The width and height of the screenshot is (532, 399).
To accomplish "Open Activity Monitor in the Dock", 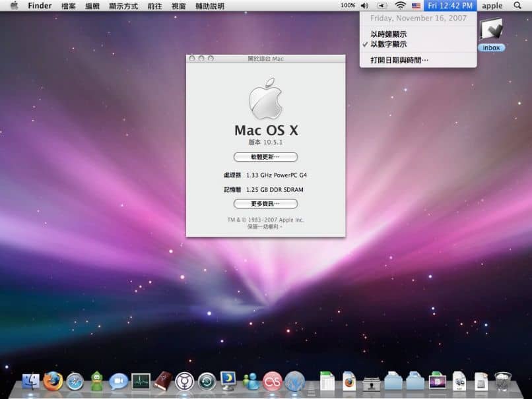I will 141,382.
